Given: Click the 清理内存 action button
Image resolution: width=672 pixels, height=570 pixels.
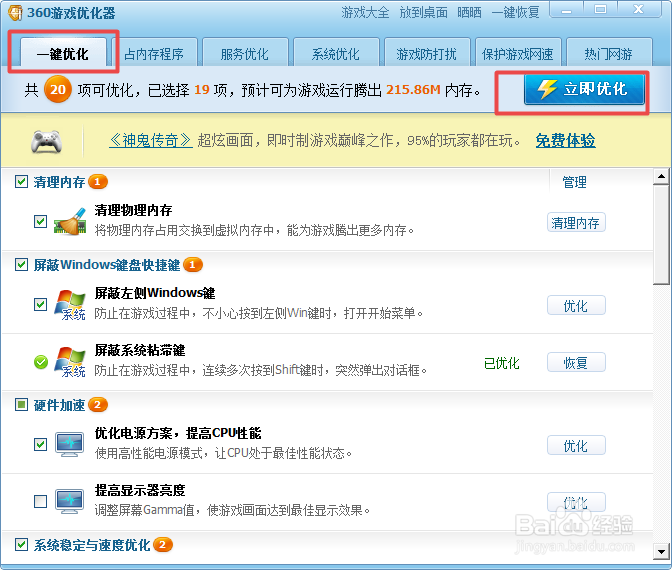Looking at the screenshot, I should tap(576, 222).
